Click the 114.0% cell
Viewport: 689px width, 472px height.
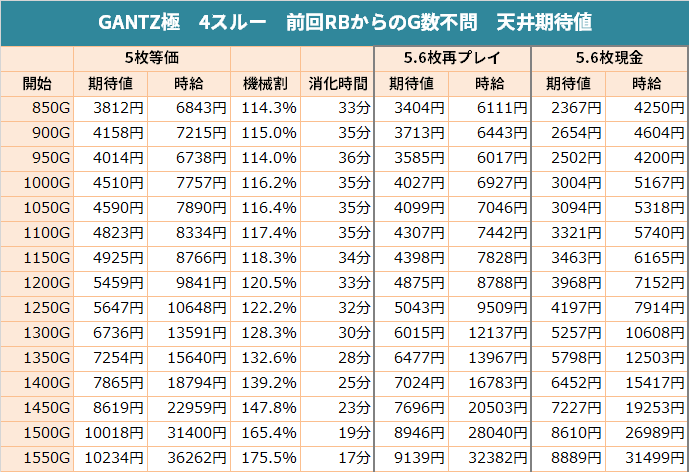click(x=265, y=158)
